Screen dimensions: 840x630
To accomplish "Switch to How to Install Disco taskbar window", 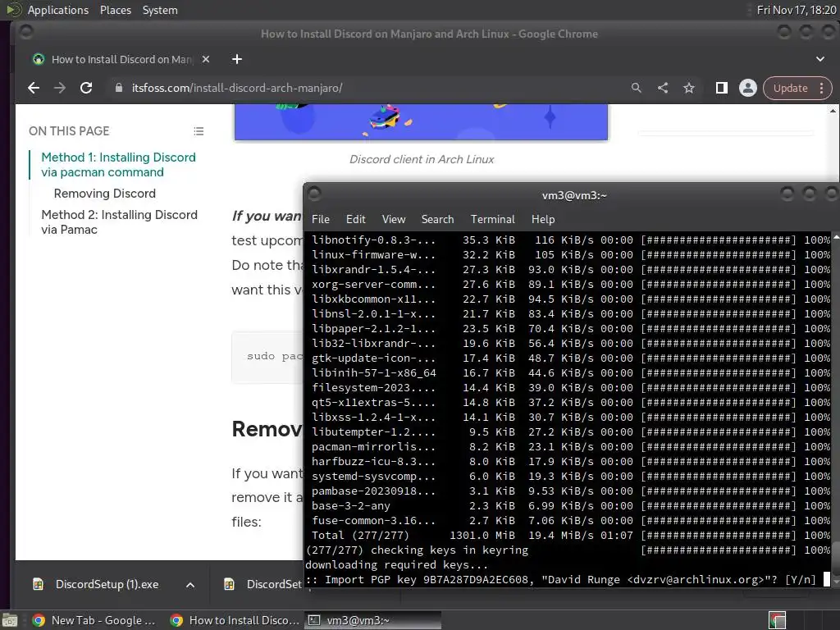I will pos(234,620).
